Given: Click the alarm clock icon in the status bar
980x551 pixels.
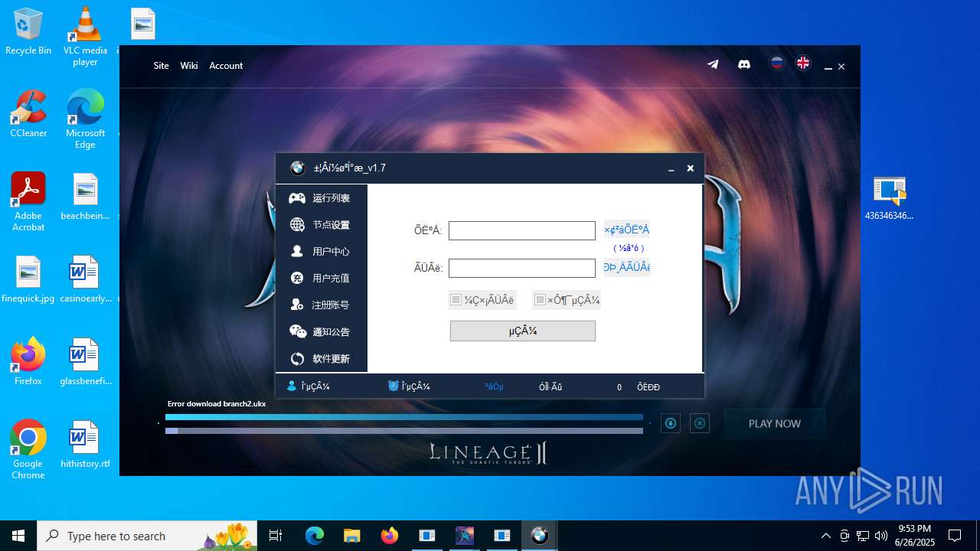Looking at the screenshot, I should 394,386.
